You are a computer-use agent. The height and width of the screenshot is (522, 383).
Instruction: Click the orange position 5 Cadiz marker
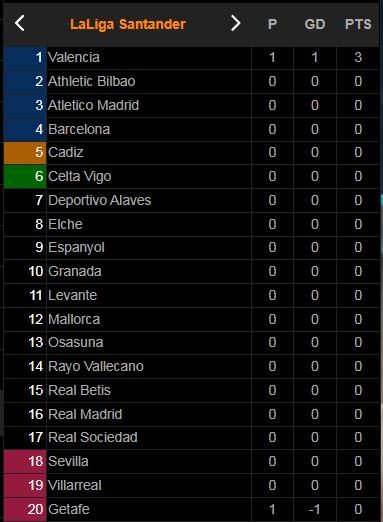point(25,153)
